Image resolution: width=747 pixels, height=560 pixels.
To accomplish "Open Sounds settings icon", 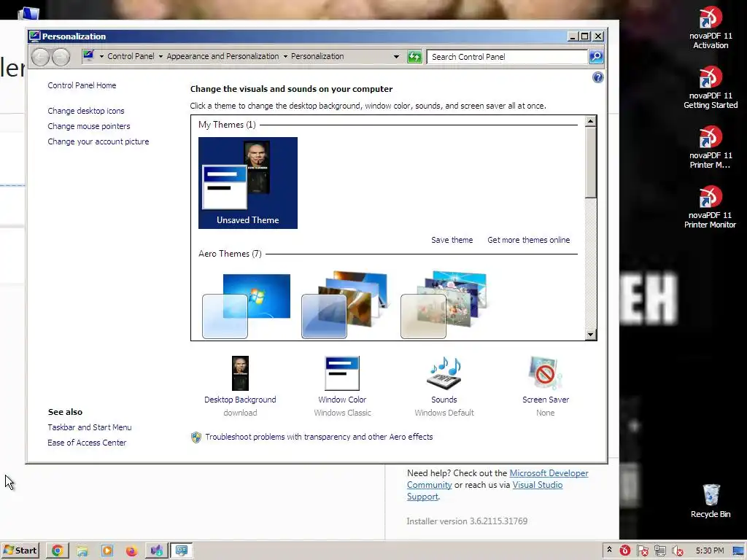I will pos(444,373).
